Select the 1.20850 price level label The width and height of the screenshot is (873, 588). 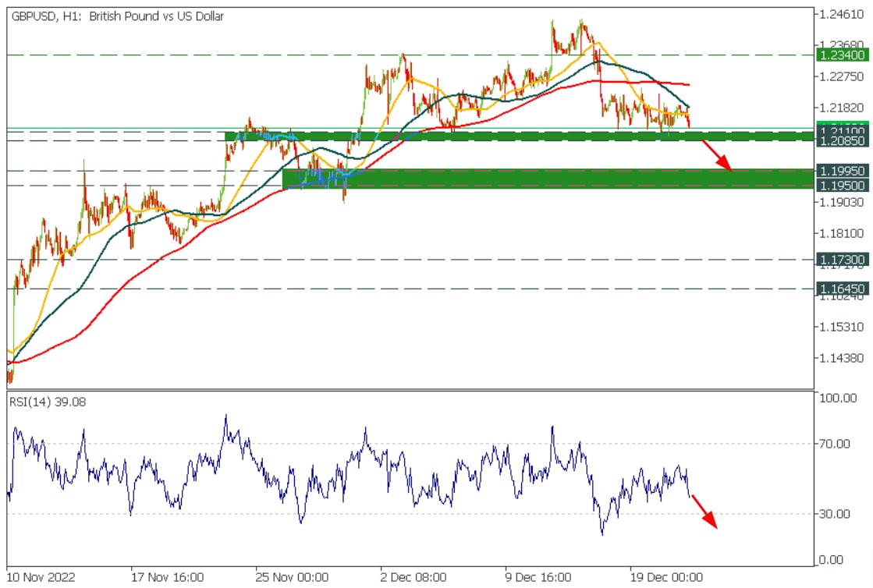tap(842, 141)
